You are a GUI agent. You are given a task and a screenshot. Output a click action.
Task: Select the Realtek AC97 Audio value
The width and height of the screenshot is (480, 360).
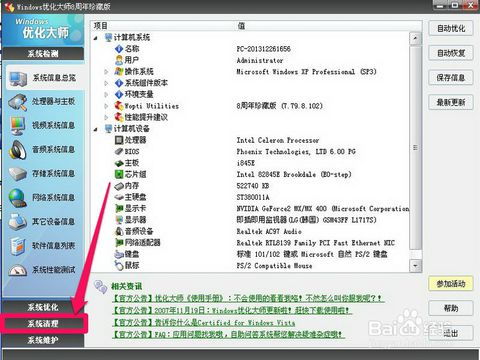(269, 231)
